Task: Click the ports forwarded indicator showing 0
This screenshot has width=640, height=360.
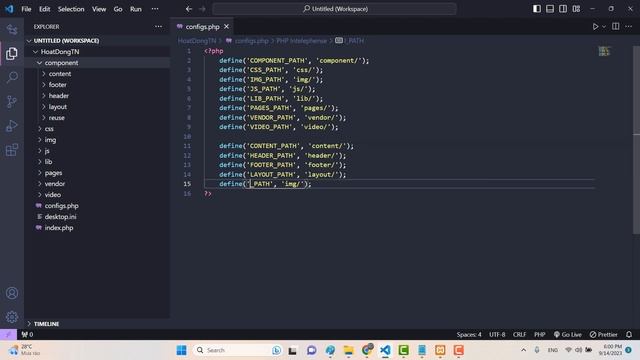Action: coord(27,334)
